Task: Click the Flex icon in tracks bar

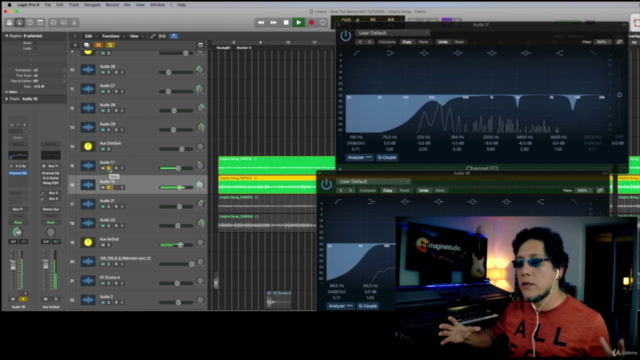Action: pyautogui.click(x=162, y=36)
